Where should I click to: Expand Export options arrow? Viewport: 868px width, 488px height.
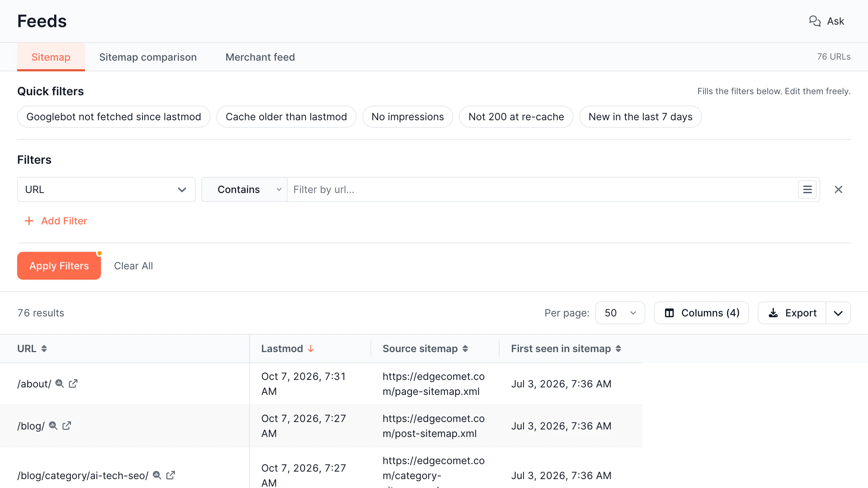tap(838, 313)
